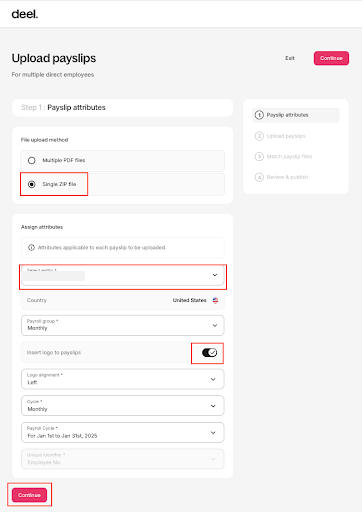Select Single ZIP file radio option

pyautogui.click(x=32, y=184)
